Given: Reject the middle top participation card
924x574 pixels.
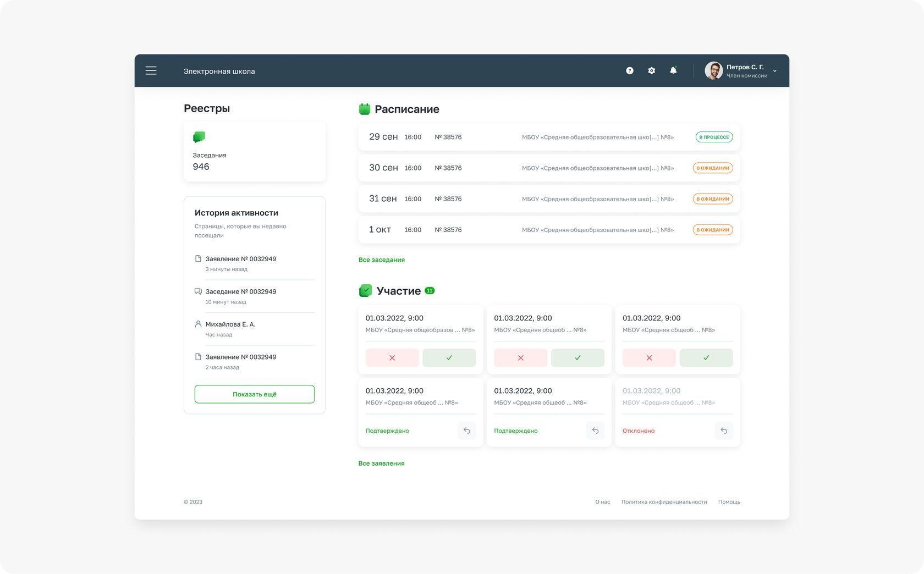Looking at the screenshot, I should (521, 358).
